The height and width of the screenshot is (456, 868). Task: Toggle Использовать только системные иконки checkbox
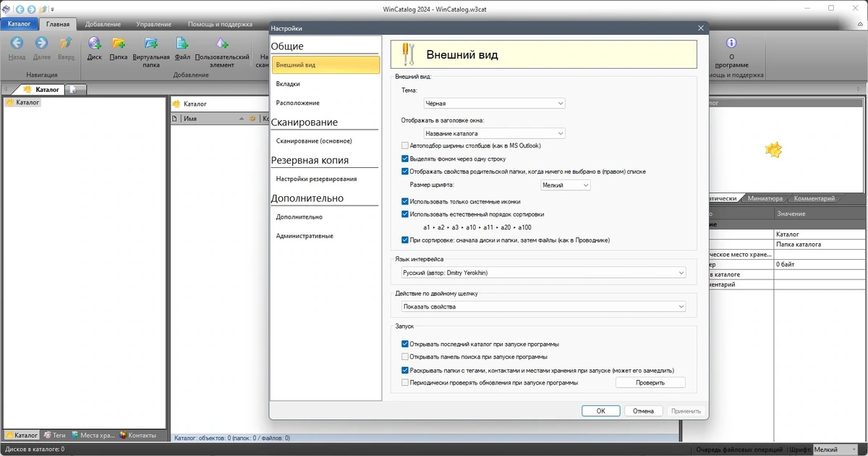point(405,202)
